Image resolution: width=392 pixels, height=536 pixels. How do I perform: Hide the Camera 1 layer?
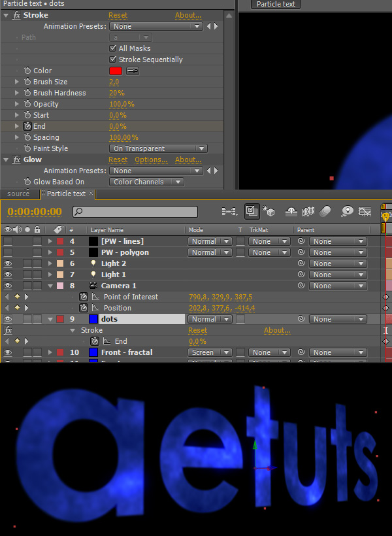pyautogui.click(x=8, y=286)
